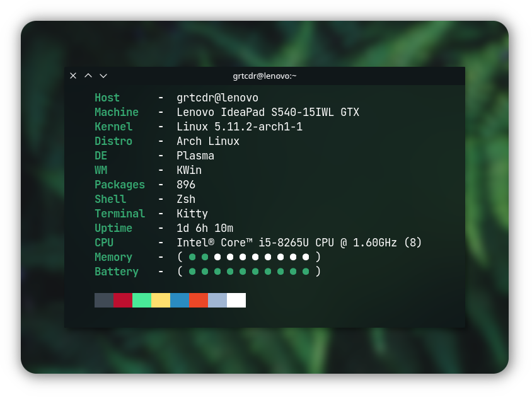Click the WM label
The height and width of the screenshot is (397, 532).
coord(101,170)
